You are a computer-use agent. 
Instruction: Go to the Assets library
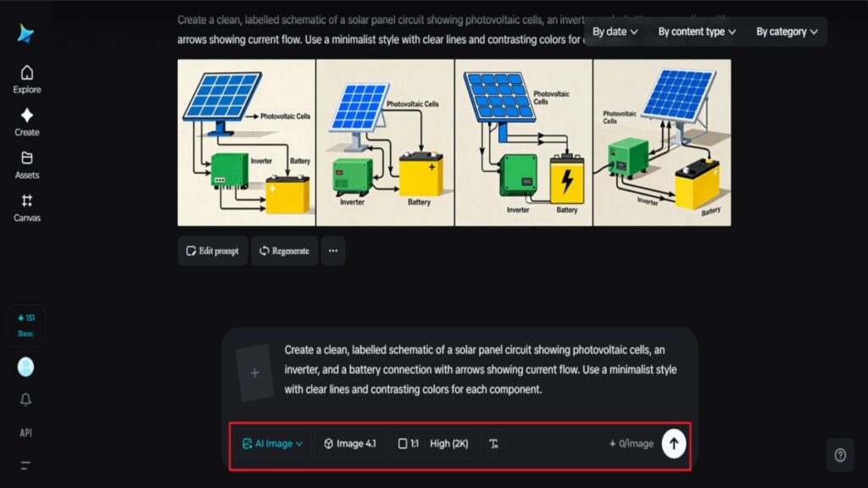[x=26, y=164]
